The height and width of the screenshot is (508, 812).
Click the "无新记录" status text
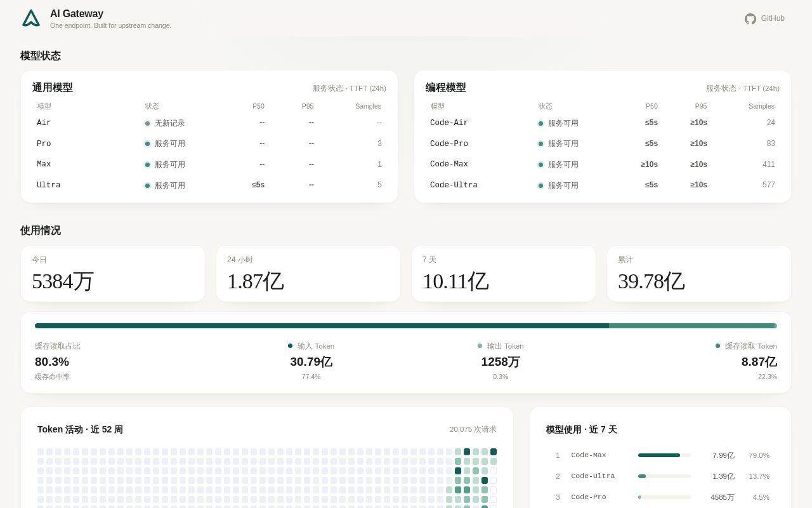pyautogui.click(x=170, y=123)
